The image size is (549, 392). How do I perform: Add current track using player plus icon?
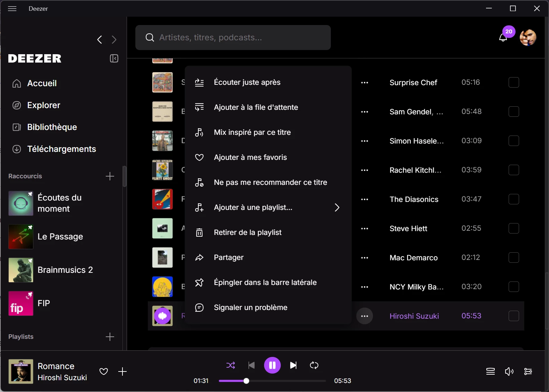click(122, 371)
